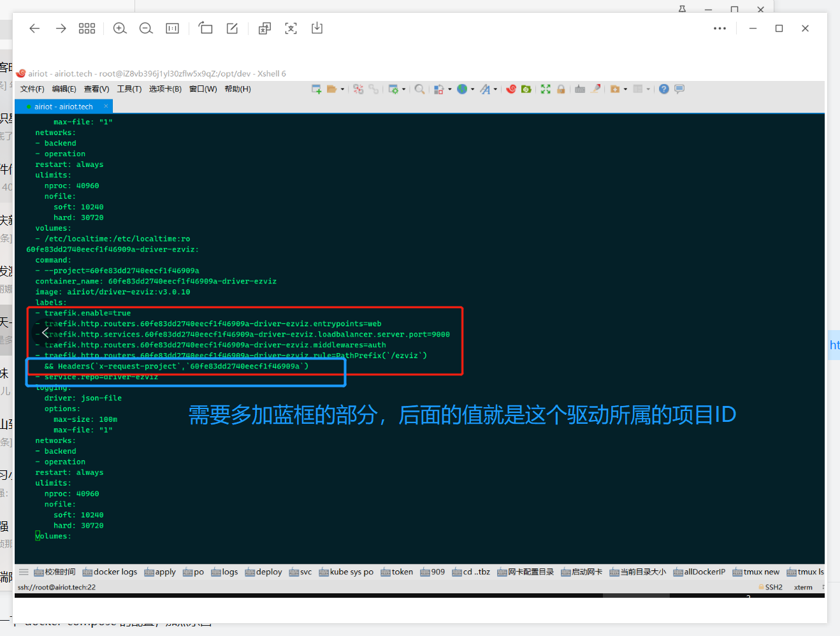Click the green Xagent icon
Screen dimensions: 840x636
[x=526, y=89]
